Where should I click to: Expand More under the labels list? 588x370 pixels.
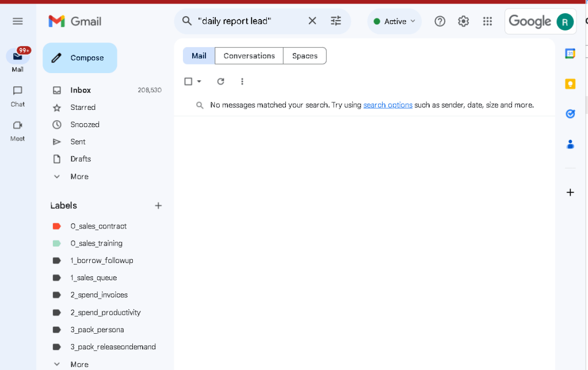tap(79, 364)
